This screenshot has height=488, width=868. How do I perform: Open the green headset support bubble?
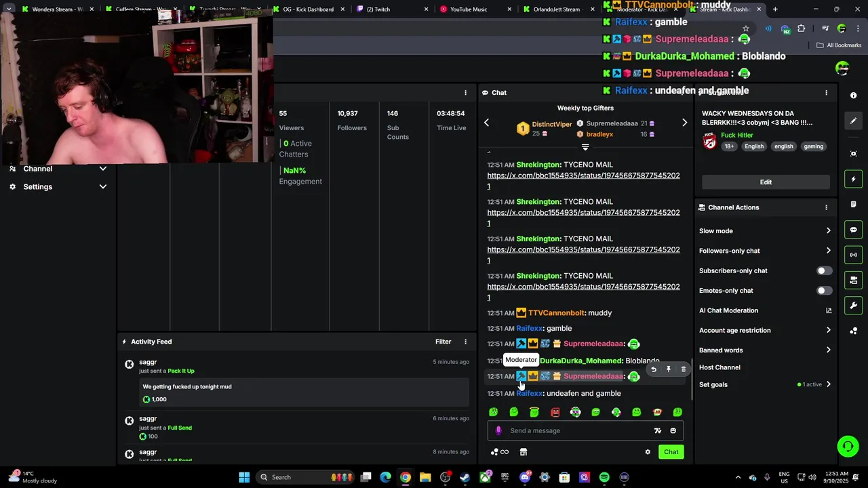[848, 446]
